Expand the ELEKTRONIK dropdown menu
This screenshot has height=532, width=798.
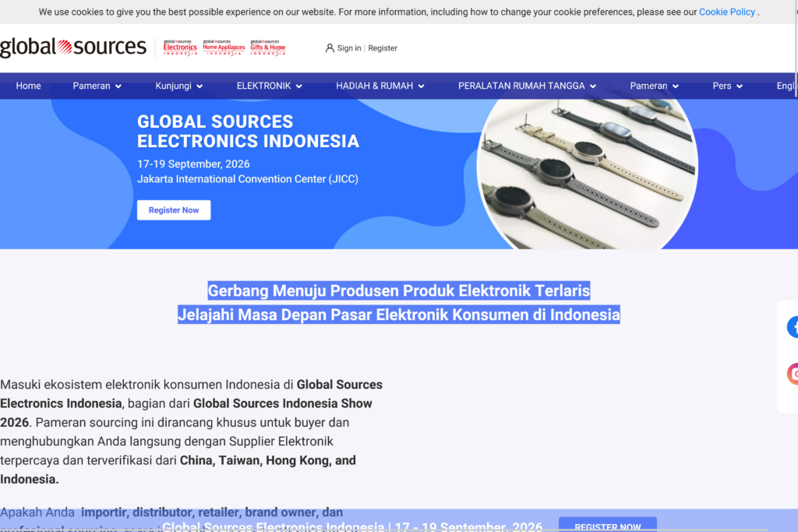(269, 86)
